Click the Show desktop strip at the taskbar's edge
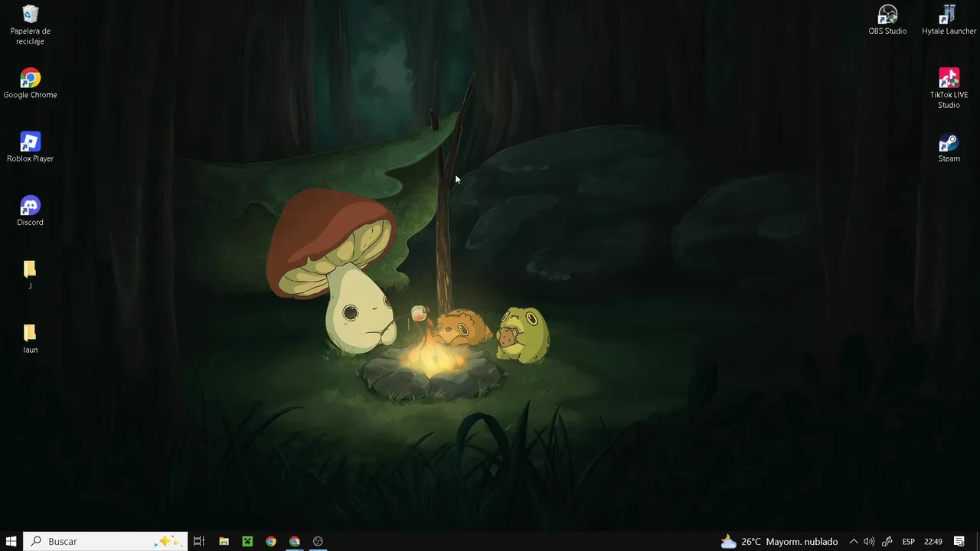Viewport: 980px width, 551px height. point(978,541)
